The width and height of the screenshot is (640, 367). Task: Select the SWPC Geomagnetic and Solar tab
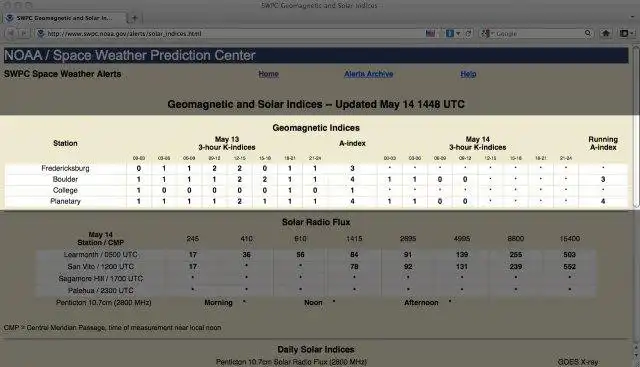click(x=64, y=18)
